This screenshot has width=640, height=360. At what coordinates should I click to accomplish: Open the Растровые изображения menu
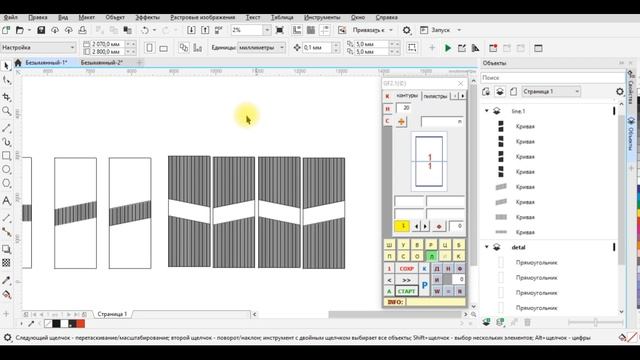pos(202,18)
